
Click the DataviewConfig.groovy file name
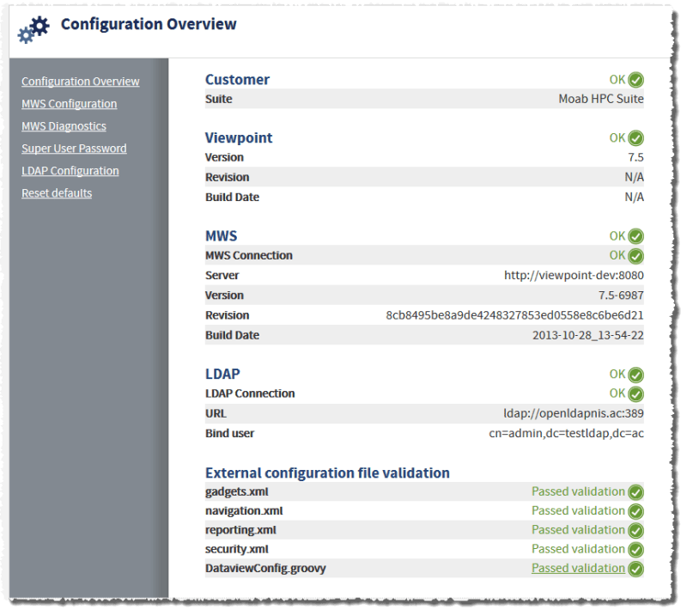(x=265, y=569)
